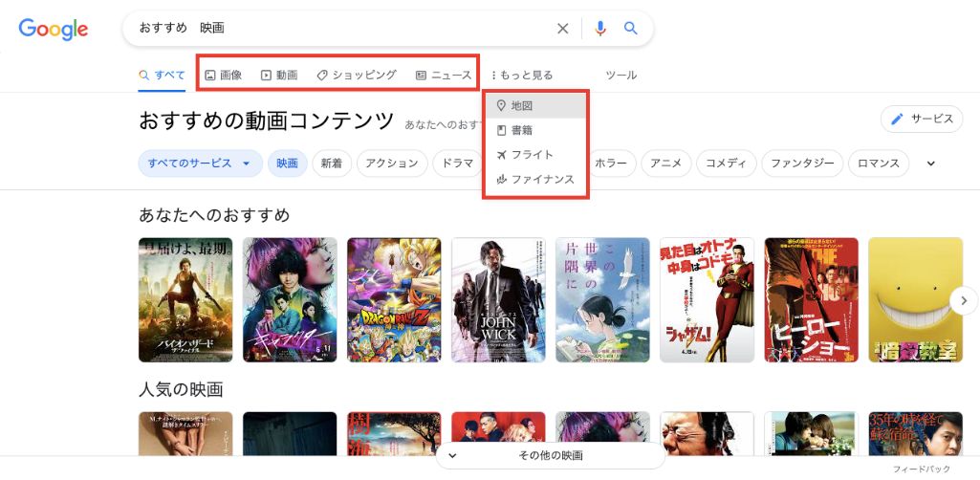Screen dimensions: 980x480
Task: Click the フィードバック link
Action: point(922,469)
